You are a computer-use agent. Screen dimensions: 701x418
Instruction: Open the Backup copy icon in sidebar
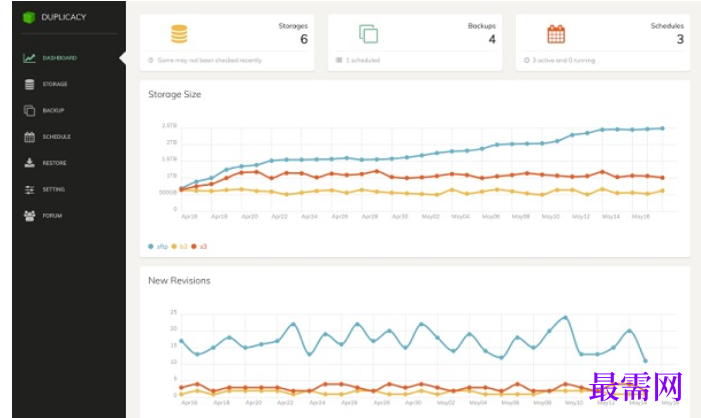[30, 110]
